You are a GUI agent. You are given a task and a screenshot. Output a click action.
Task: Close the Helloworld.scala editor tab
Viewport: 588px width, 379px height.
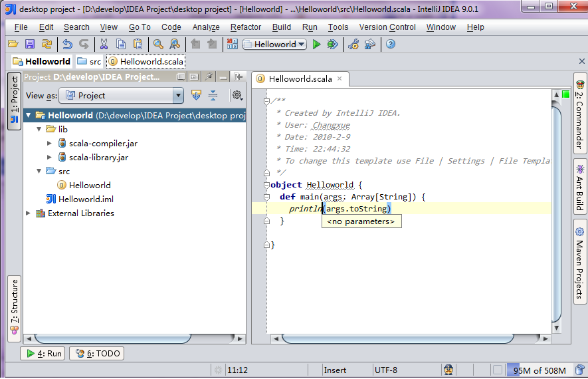[x=340, y=78]
